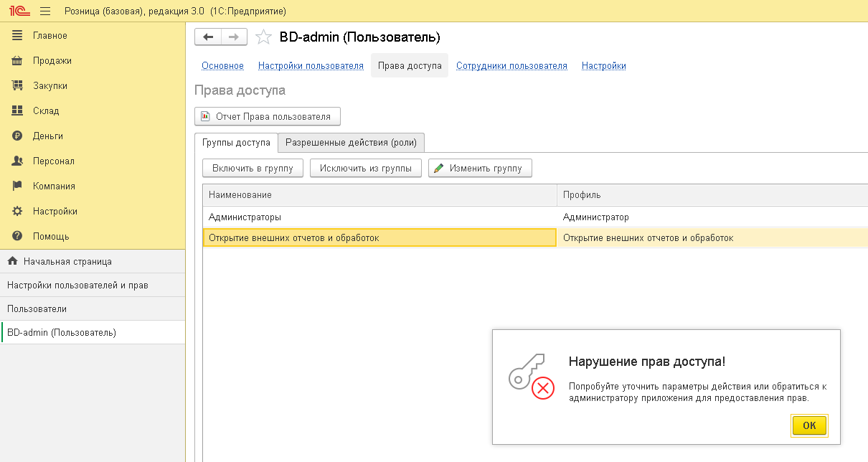Open the Настройки gear icon
The width and height of the screenshot is (868, 462).
click(18, 212)
